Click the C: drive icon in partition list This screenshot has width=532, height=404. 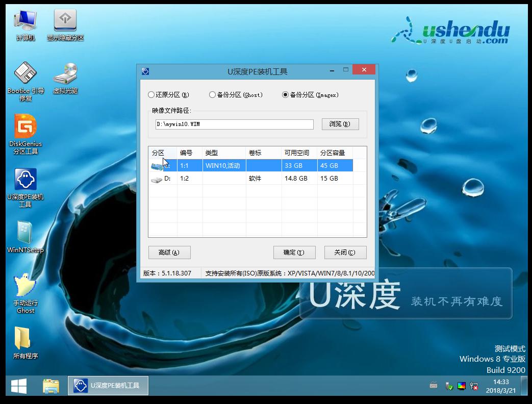pos(157,166)
